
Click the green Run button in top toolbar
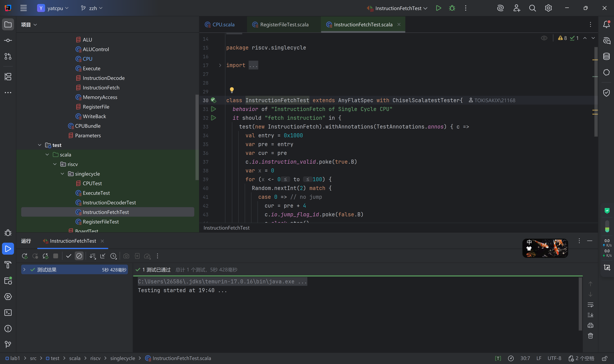coord(438,8)
